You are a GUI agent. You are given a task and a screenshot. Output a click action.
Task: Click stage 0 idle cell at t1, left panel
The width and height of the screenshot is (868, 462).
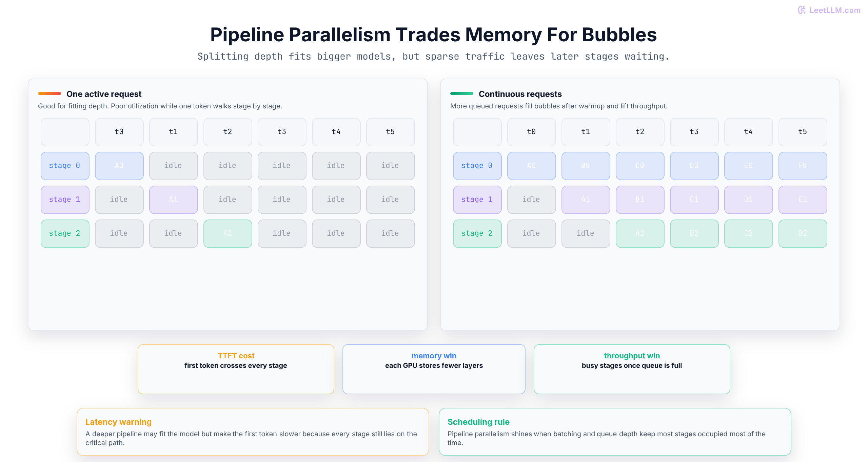[174, 166]
